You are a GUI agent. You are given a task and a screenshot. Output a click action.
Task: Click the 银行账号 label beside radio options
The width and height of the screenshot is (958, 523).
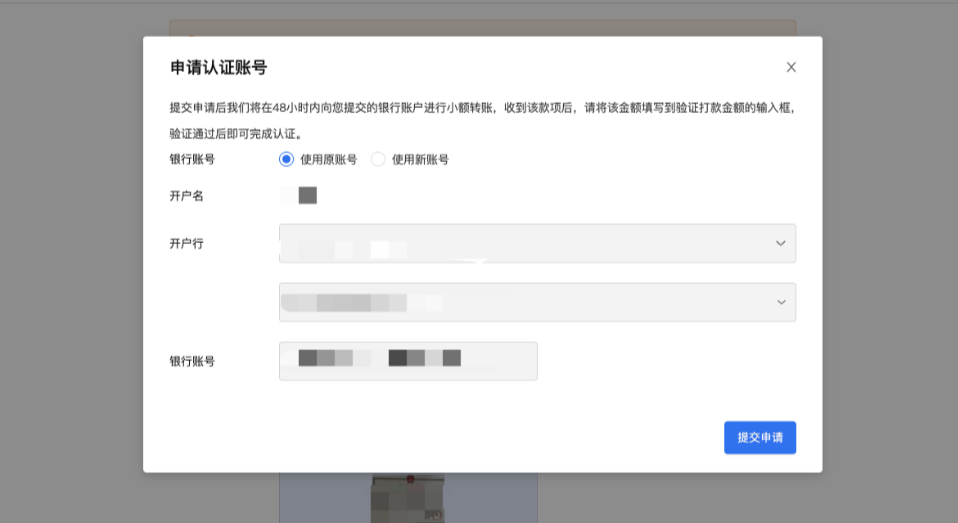coord(192,159)
